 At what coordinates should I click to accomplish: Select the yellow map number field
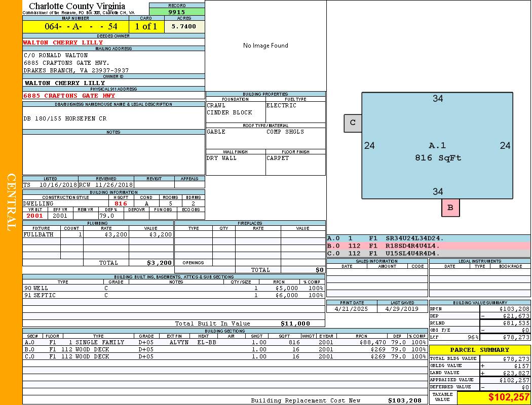pyautogui.click(x=75, y=26)
